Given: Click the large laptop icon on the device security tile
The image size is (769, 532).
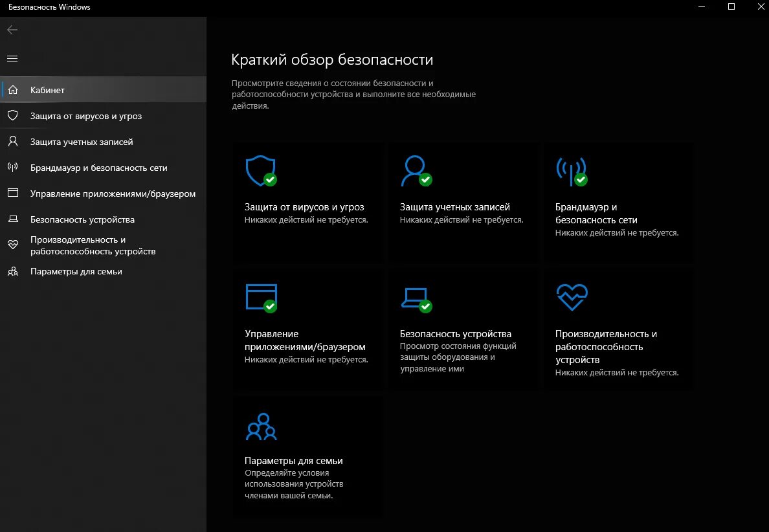Looking at the screenshot, I should coord(416,300).
